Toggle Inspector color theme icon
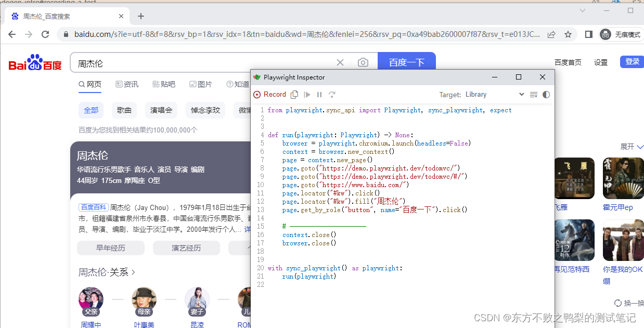This screenshot has height=328, width=644. (546, 95)
